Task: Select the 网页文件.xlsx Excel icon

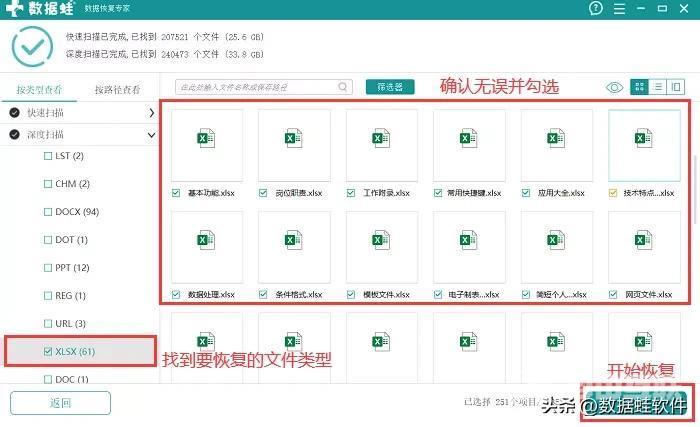Action: [644, 240]
